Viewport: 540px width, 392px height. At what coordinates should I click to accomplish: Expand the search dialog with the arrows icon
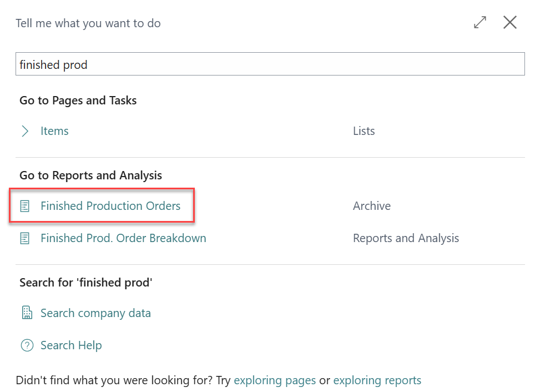coord(480,23)
